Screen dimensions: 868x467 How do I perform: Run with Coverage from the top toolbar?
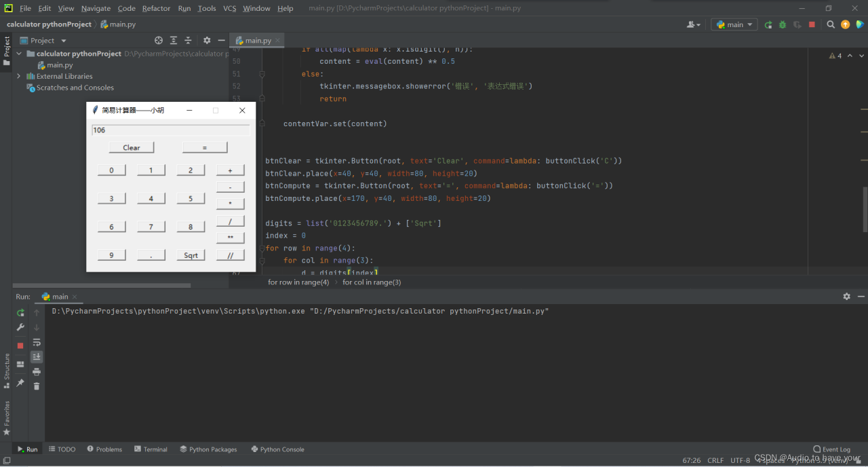click(x=797, y=24)
